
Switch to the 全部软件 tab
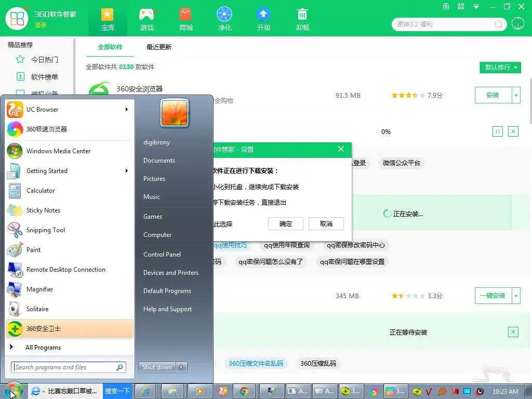[x=110, y=47]
